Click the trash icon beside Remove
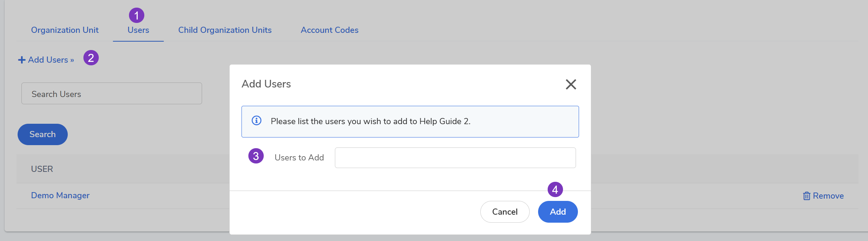The height and width of the screenshot is (241, 868). (x=806, y=196)
